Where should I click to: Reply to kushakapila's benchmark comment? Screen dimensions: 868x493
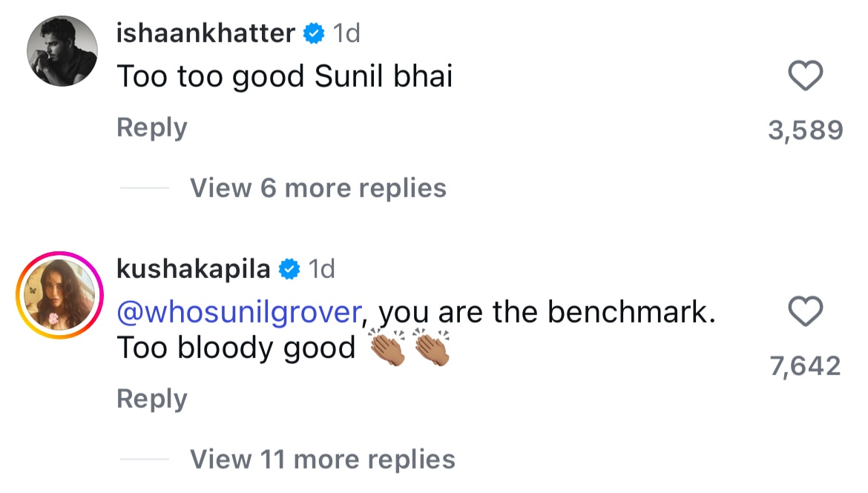pos(151,399)
